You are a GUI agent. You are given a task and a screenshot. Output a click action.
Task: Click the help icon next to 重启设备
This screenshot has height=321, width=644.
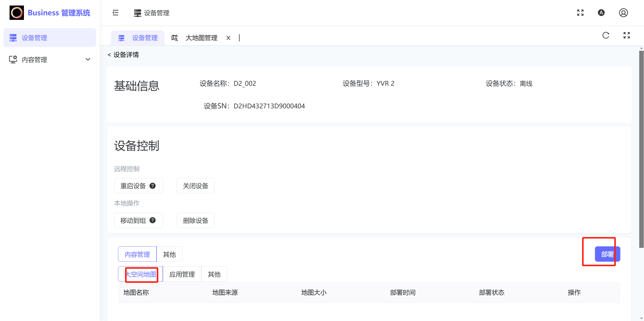tap(153, 186)
